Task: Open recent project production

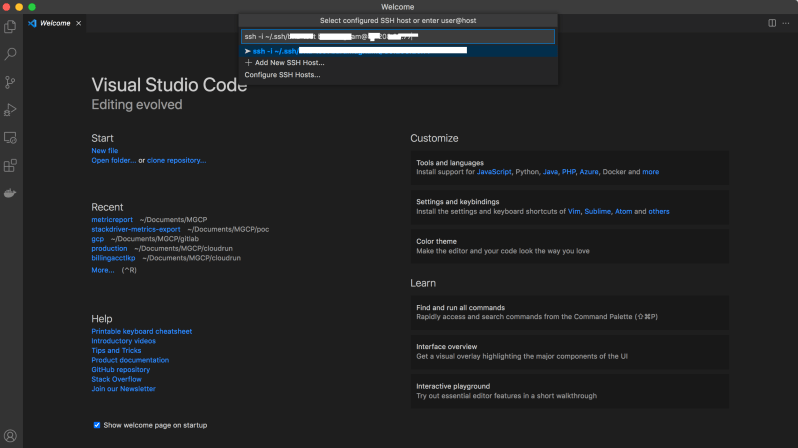Action: [x=109, y=248]
